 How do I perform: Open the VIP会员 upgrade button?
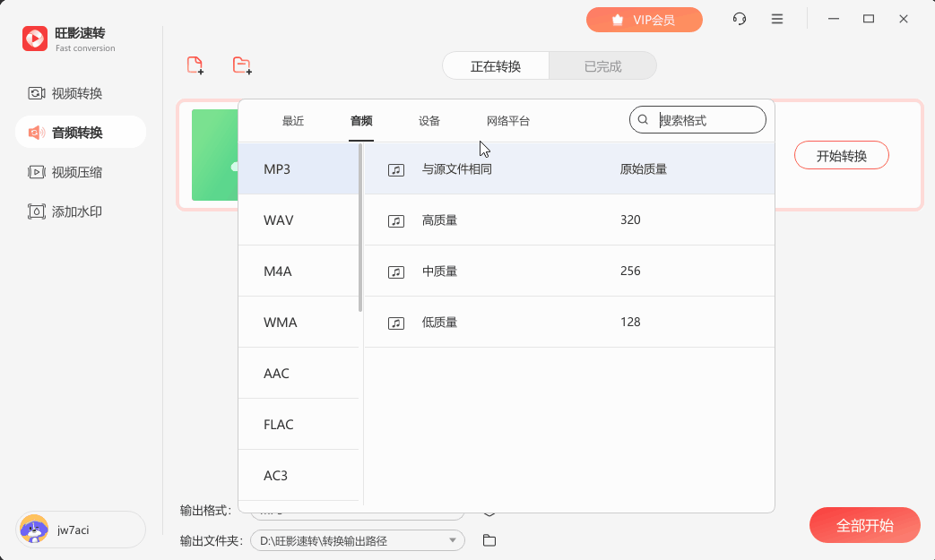coord(644,19)
